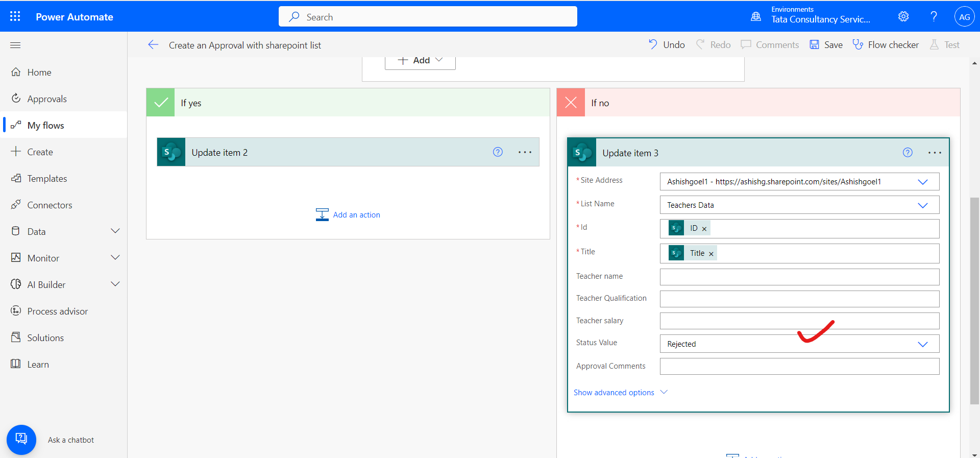
Task: Go back using the left arrow
Action: click(153, 45)
